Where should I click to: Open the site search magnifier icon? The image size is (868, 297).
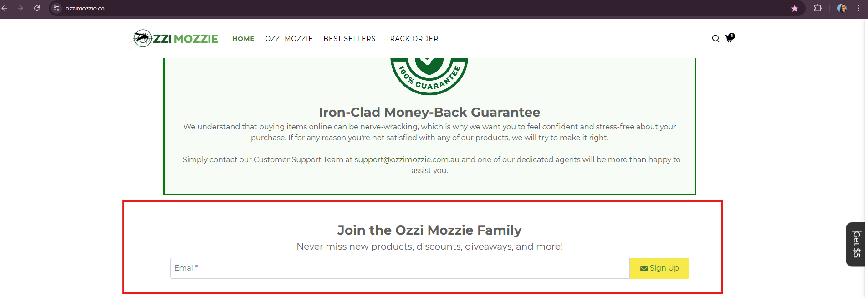(x=715, y=39)
